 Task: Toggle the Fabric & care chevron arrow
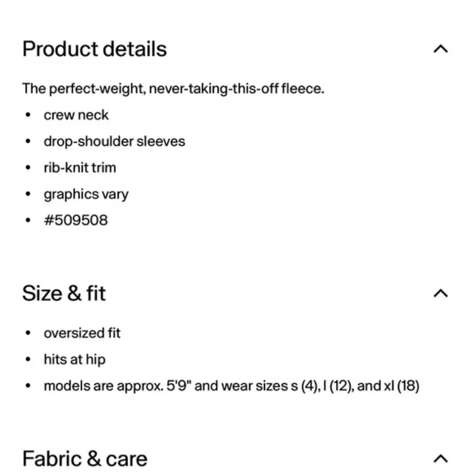[441, 458]
